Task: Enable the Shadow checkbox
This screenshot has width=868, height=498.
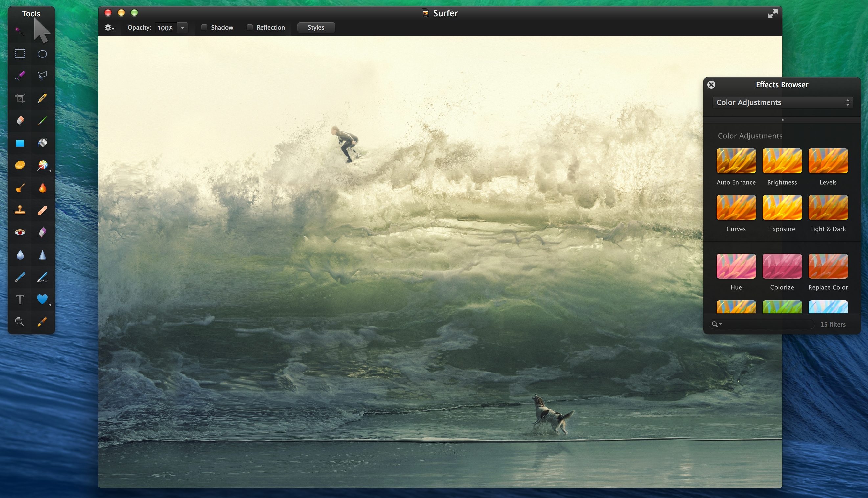Action: pyautogui.click(x=204, y=27)
